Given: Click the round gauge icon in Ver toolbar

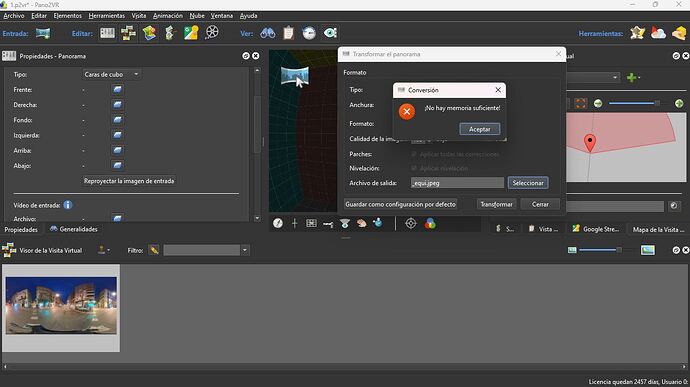Looking at the screenshot, I should point(309,33).
